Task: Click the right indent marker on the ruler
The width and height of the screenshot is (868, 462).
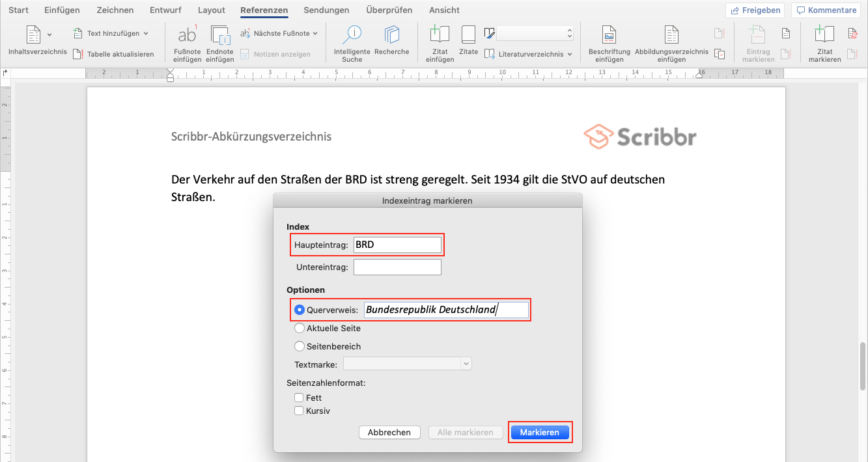Action: (x=700, y=74)
